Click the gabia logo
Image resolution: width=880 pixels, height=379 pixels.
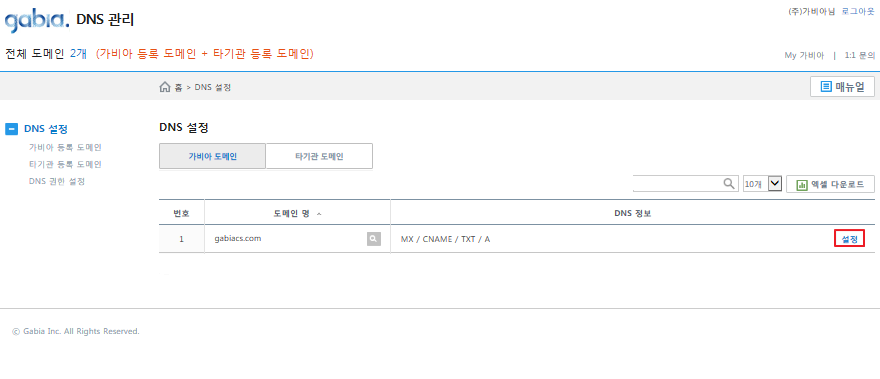coord(37,21)
